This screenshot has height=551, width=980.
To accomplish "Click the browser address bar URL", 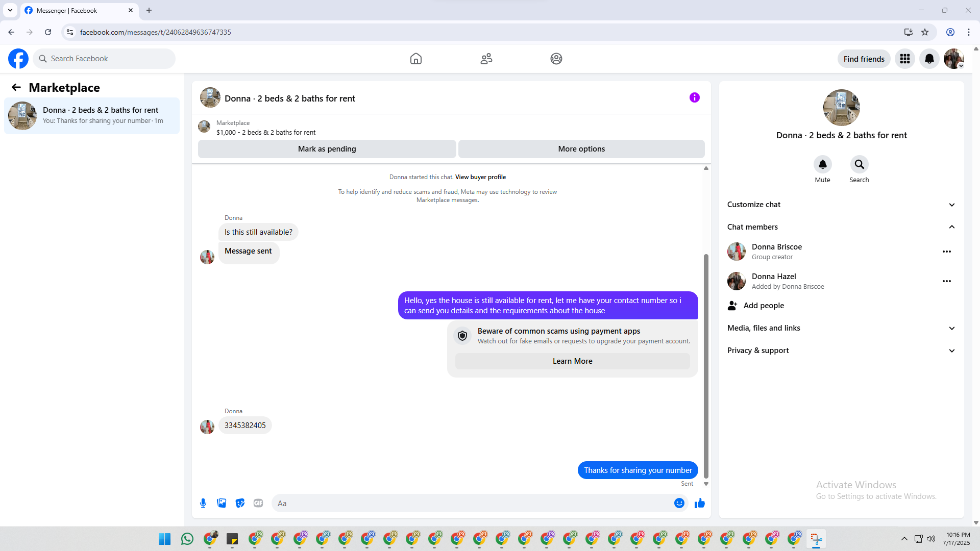I will 156,32.
